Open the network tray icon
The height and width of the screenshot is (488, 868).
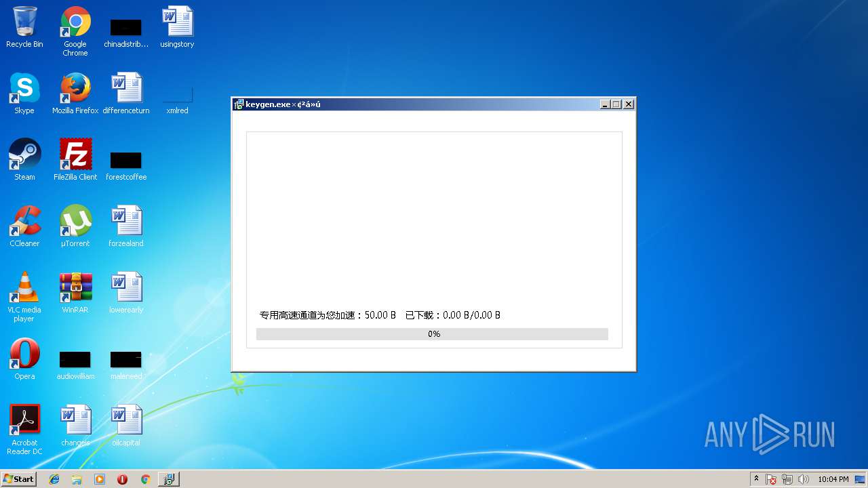(x=787, y=479)
